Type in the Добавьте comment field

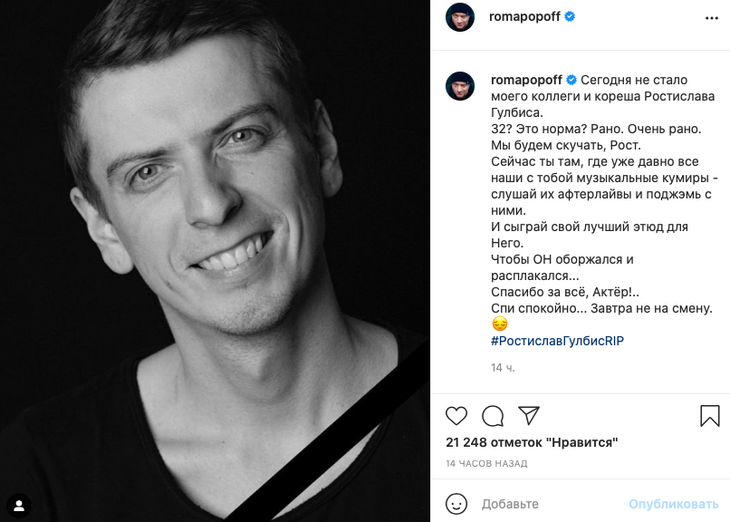(550, 503)
